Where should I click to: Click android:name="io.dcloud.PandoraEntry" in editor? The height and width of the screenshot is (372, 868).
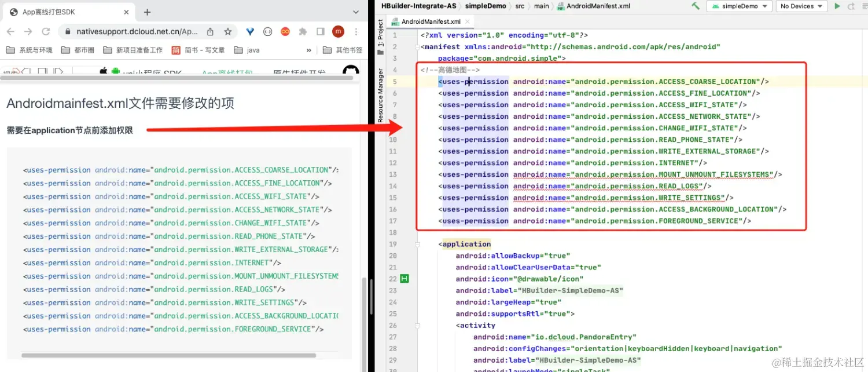coord(554,337)
